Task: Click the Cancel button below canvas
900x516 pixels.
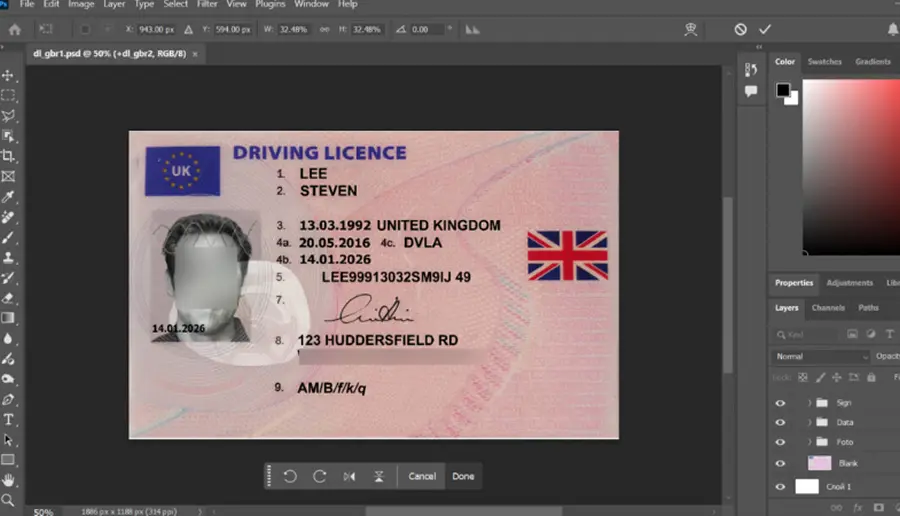Action: click(x=422, y=476)
